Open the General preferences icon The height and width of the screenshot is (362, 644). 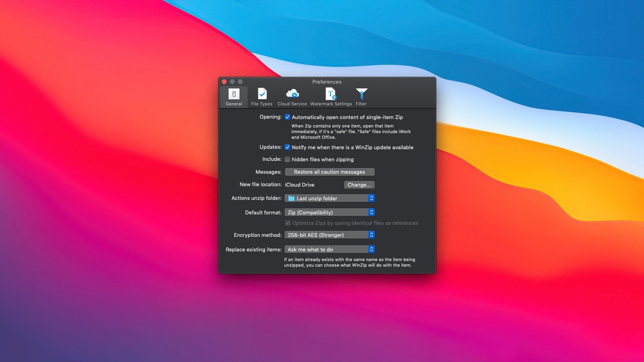234,94
